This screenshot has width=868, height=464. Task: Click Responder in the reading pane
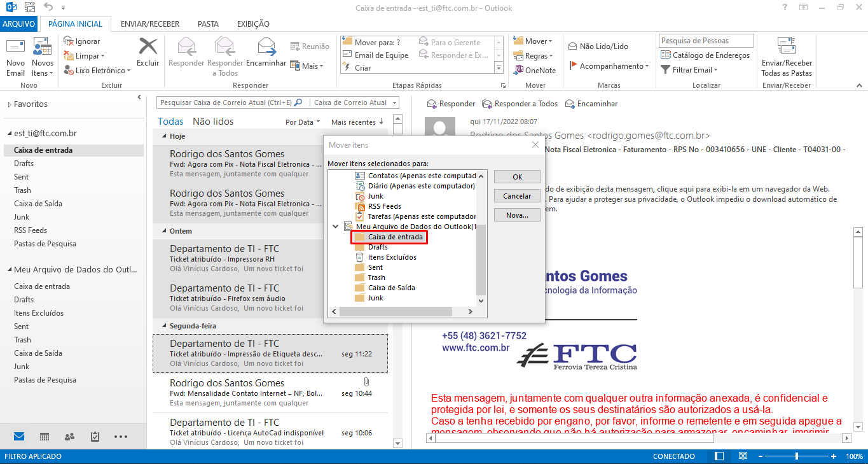pos(451,104)
